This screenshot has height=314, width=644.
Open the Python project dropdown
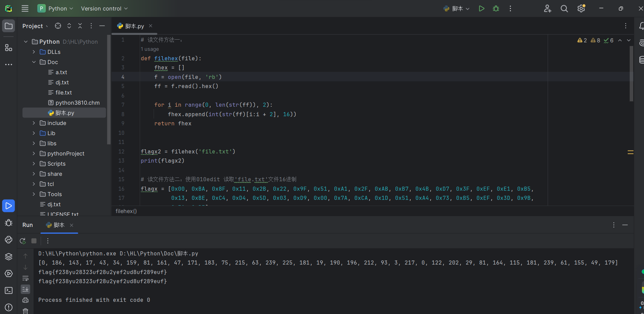pos(56,8)
